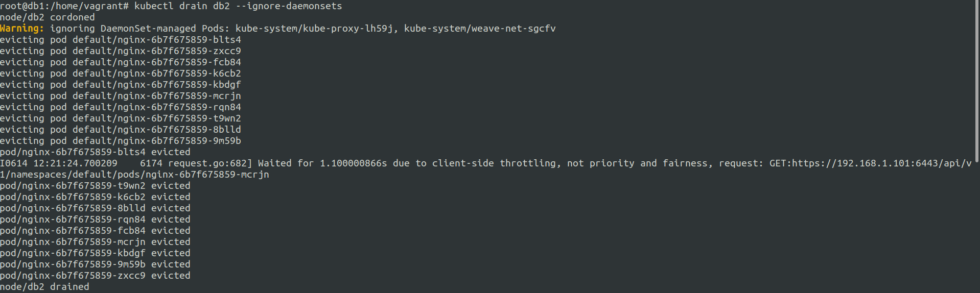Click the 'pod/nginx-6b7f675859-t9wn2 evicted' line

(x=95, y=186)
